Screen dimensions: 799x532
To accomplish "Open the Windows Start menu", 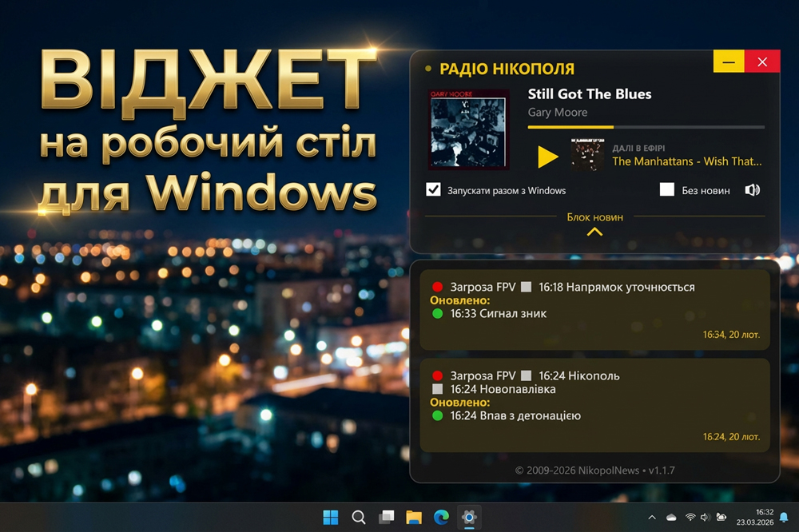I will (331, 518).
